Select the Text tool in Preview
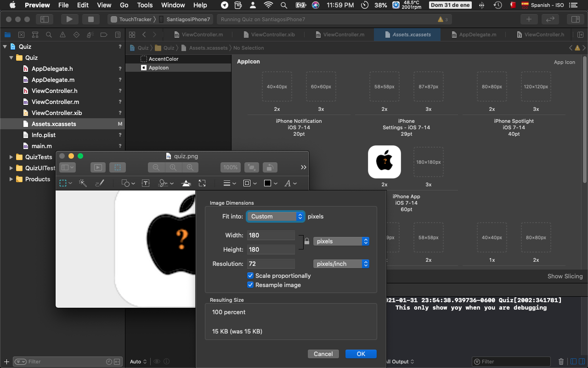 click(x=146, y=183)
